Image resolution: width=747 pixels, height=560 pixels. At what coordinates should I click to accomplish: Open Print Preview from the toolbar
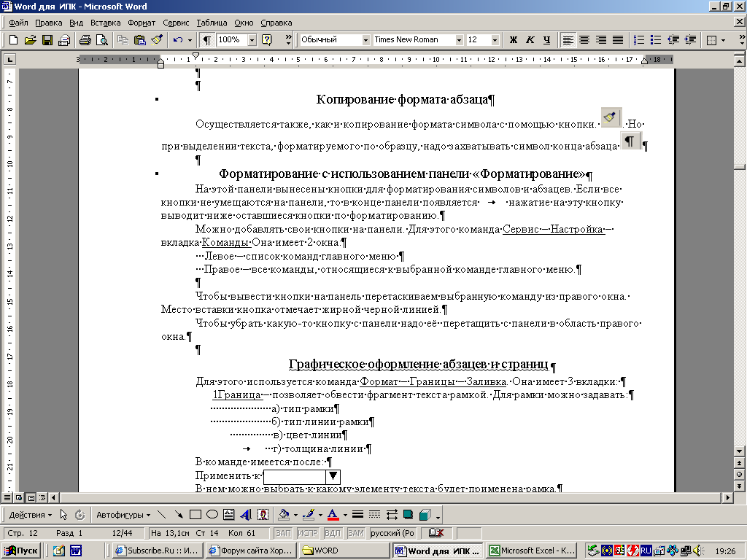[x=101, y=40]
